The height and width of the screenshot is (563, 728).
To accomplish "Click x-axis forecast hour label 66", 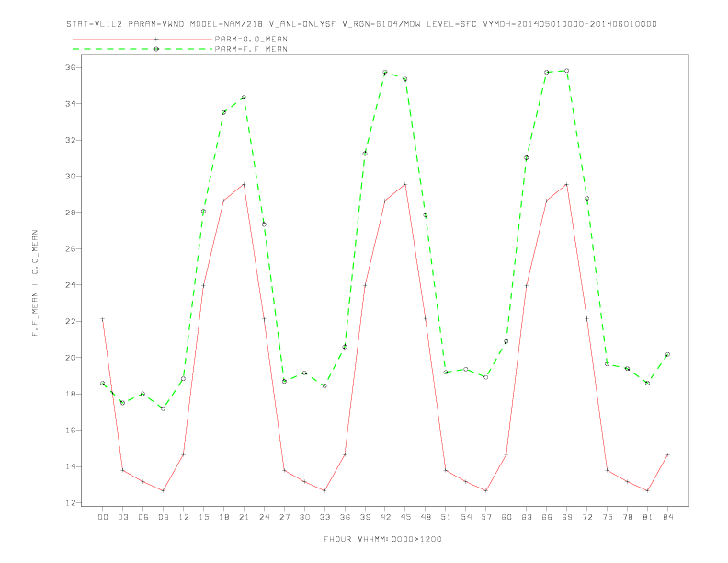I will (547, 517).
